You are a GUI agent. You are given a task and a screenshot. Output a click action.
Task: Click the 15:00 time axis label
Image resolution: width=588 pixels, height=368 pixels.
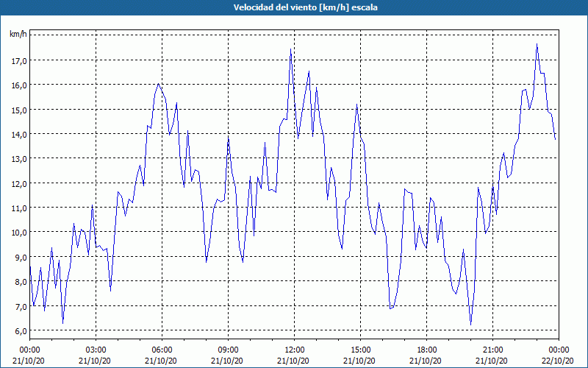pos(360,350)
